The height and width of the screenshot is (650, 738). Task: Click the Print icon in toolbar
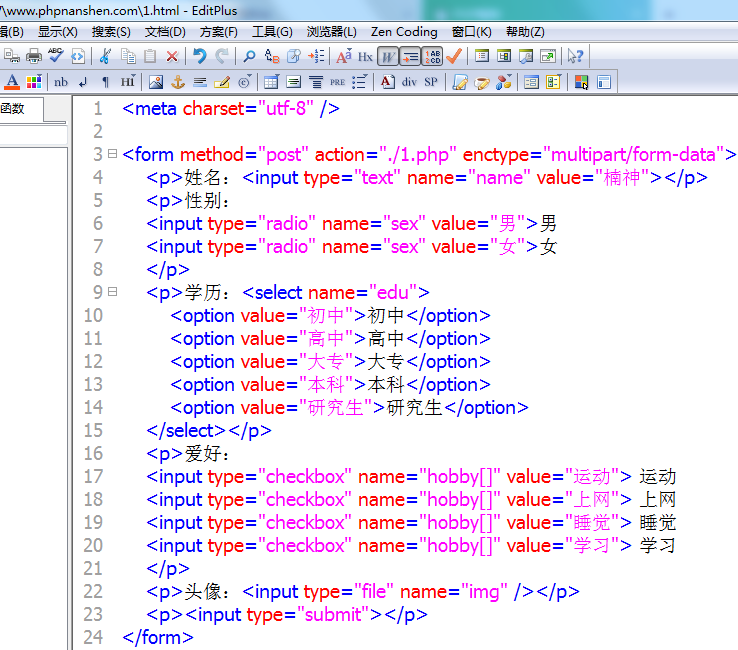pyautogui.click(x=33, y=56)
